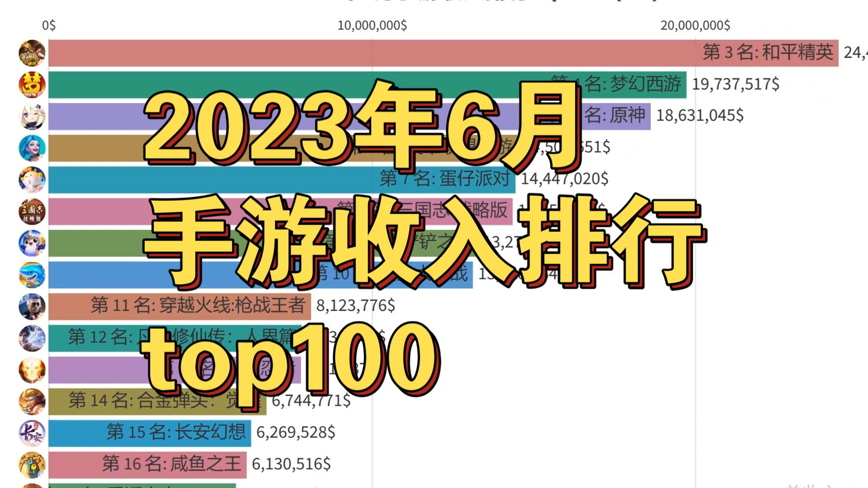Click the value 18,631,045$
This screenshot has height=488, width=868.
click(x=700, y=116)
